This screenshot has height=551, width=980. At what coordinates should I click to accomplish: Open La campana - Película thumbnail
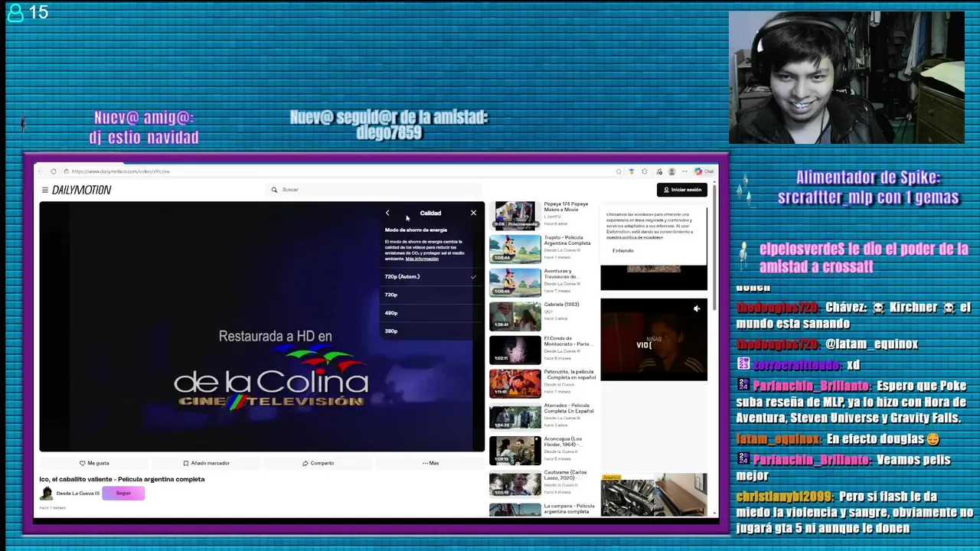(515, 510)
